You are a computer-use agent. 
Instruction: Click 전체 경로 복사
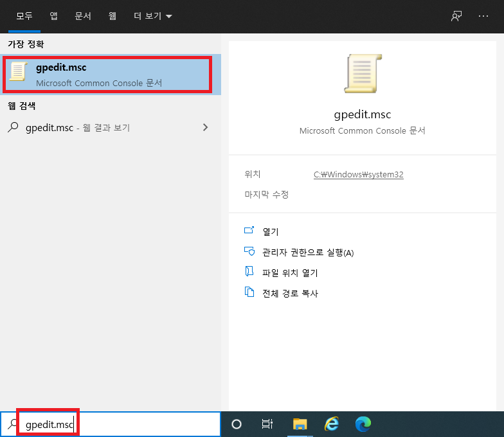pos(290,293)
